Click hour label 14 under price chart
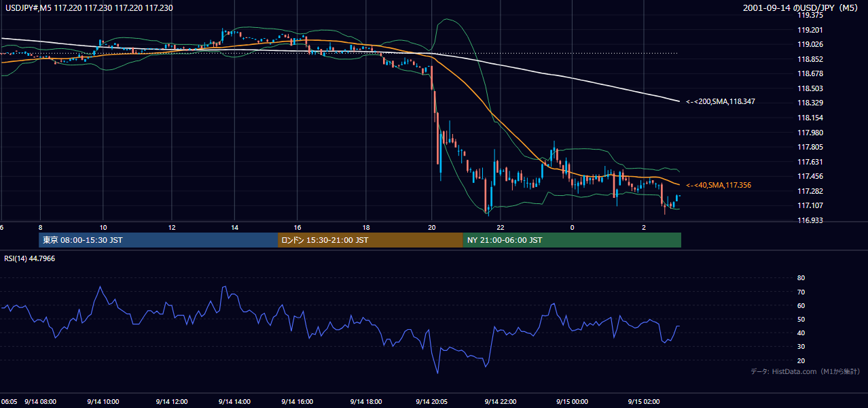Screen dimensions: 868x408 point(235,228)
